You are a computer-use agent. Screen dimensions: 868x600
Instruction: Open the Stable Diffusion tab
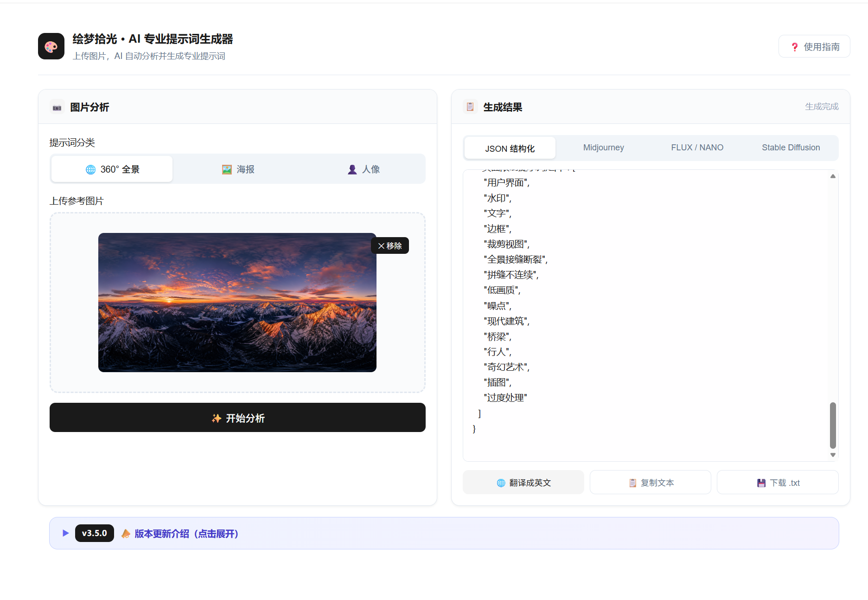pos(791,148)
